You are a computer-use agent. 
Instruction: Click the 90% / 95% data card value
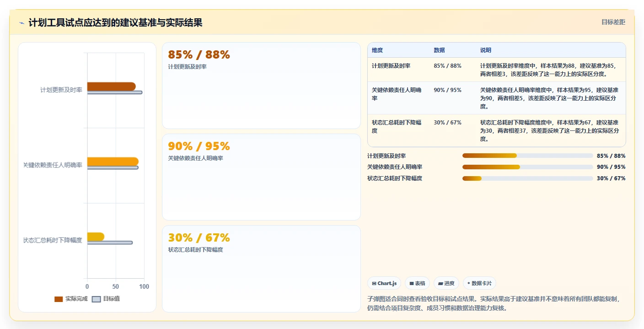pyautogui.click(x=199, y=146)
